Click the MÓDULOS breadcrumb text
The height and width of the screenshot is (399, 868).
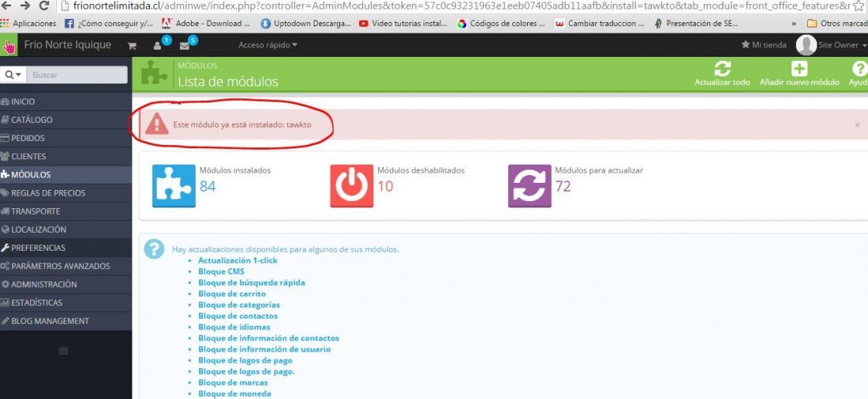197,66
